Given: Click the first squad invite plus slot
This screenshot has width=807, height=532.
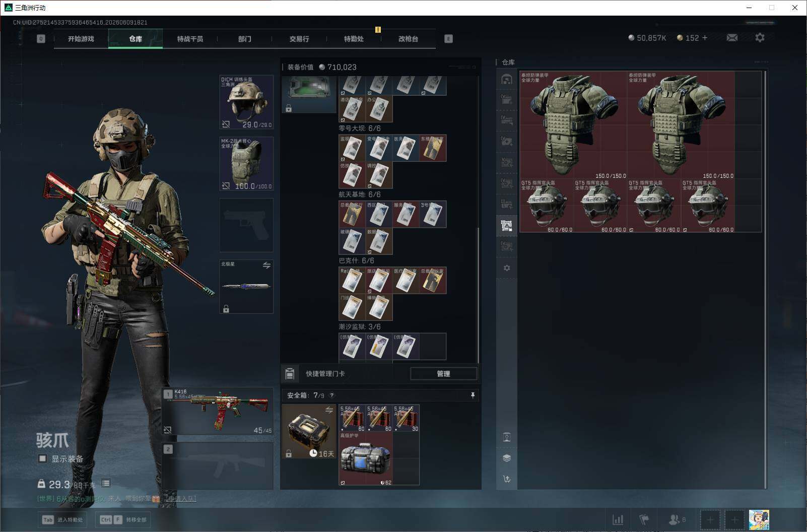Looking at the screenshot, I should 710,519.
